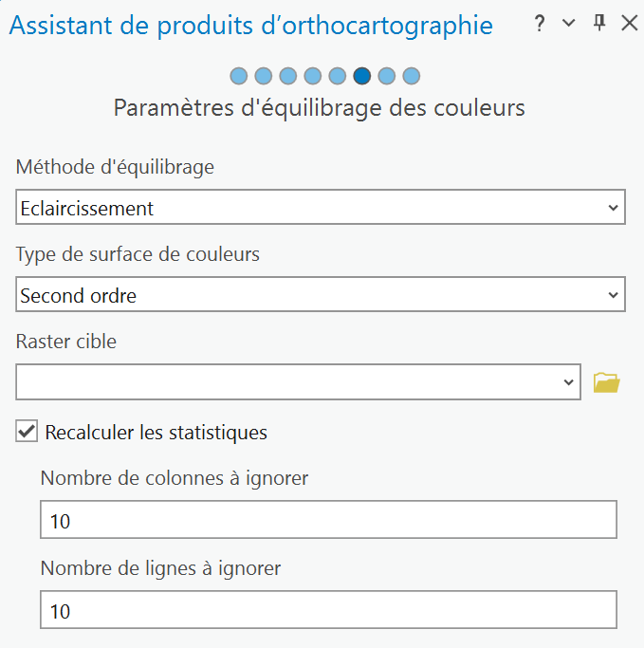
Task: Open the Méthode d'équilibrage dropdown
Action: 321,208
